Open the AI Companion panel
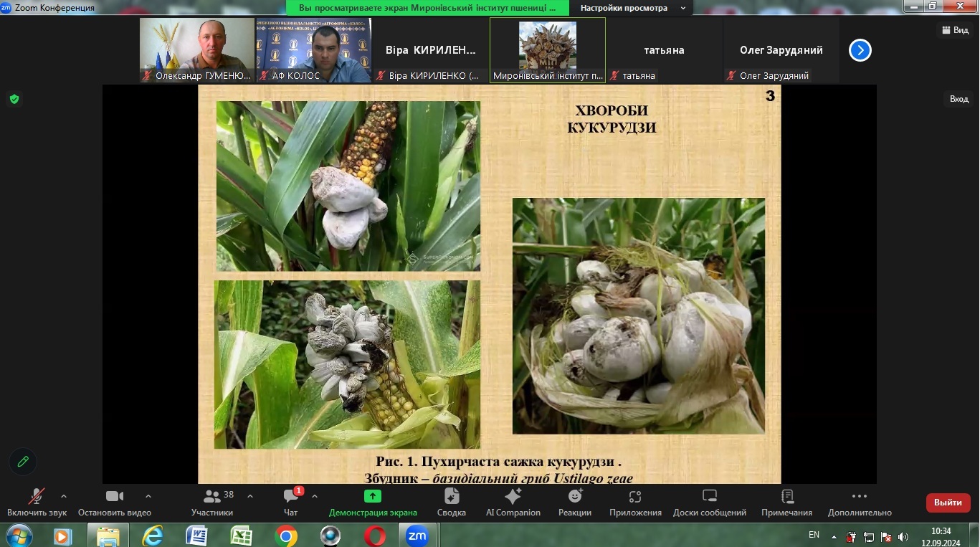The image size is (980, 547). click(513, 502)
